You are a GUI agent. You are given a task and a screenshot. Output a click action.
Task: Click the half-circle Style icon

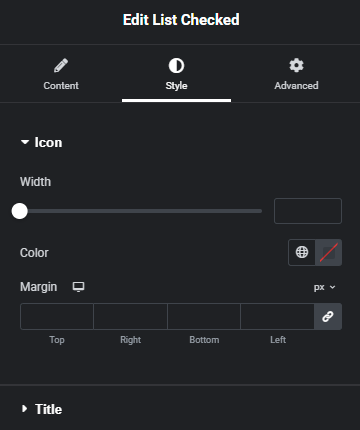[176, 66]
